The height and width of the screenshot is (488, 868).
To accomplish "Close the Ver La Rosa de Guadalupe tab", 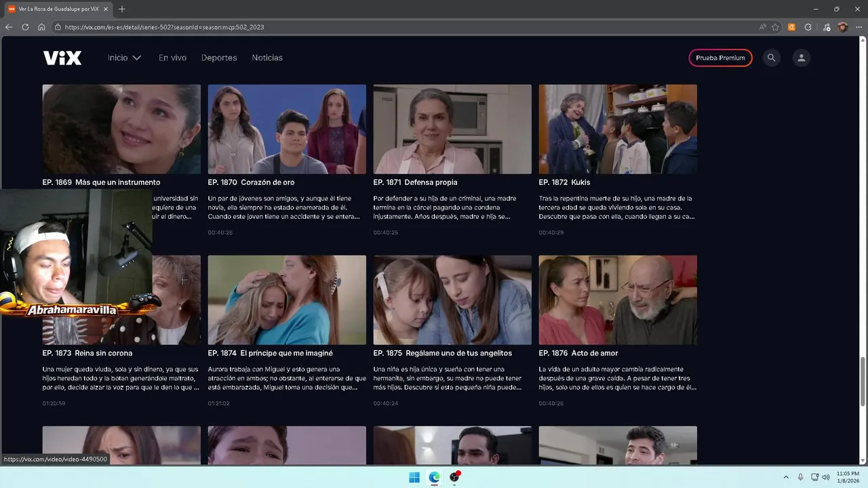I will coord(105,9).
